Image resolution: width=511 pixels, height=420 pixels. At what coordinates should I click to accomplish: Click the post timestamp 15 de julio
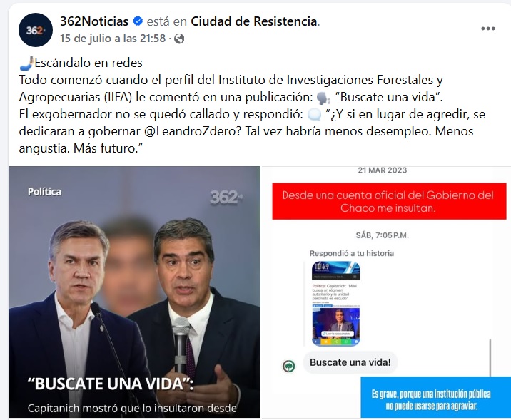(x=113, y=39)
